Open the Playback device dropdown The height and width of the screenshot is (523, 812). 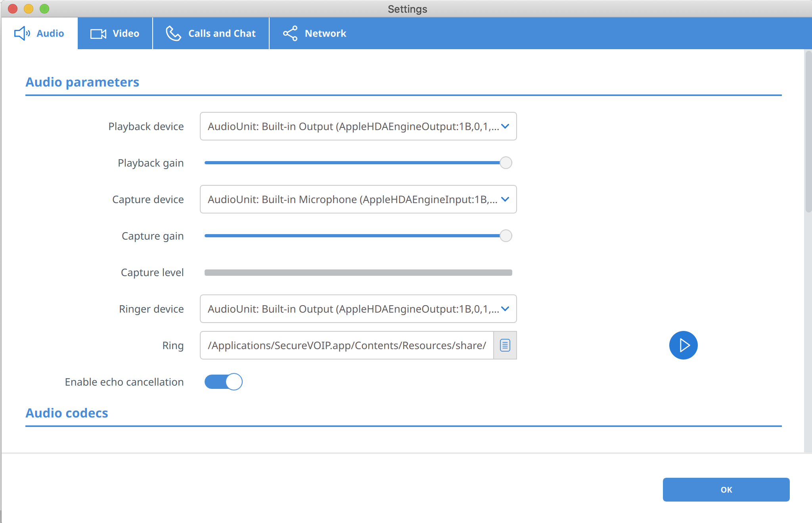point(358,126)
